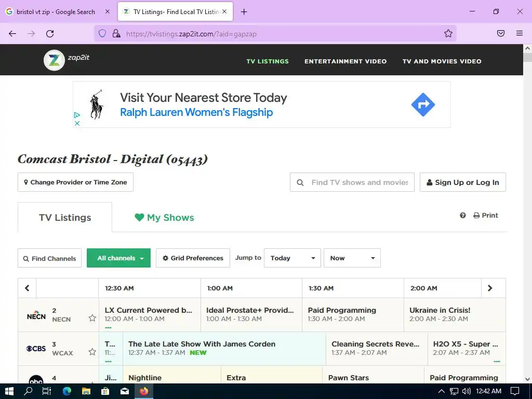Open the Pocket save icon
This screenshot has height=399, width=532.
point(501,33)
